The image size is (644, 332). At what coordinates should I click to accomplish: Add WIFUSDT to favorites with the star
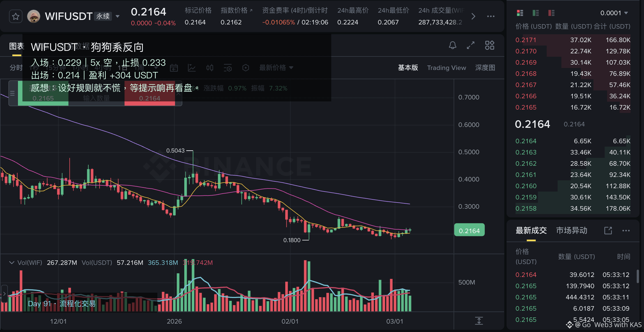(x=16, y=16)
